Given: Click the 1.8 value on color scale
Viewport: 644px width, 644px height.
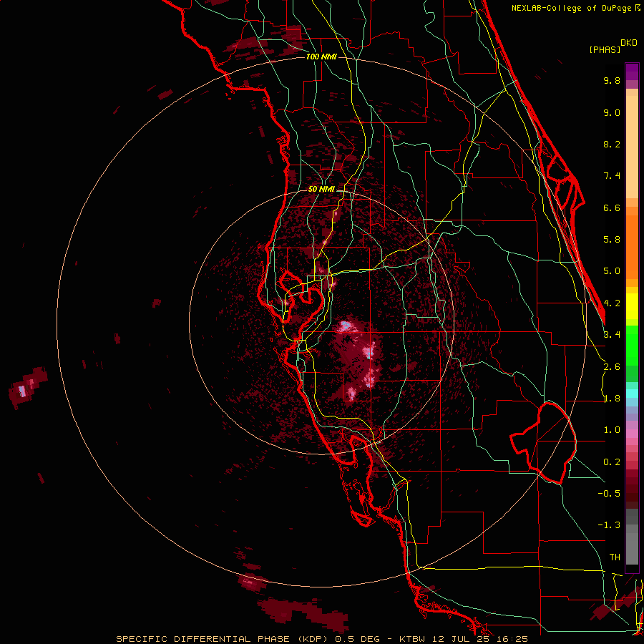Looking at the screenshot, I should coord(612,399).
